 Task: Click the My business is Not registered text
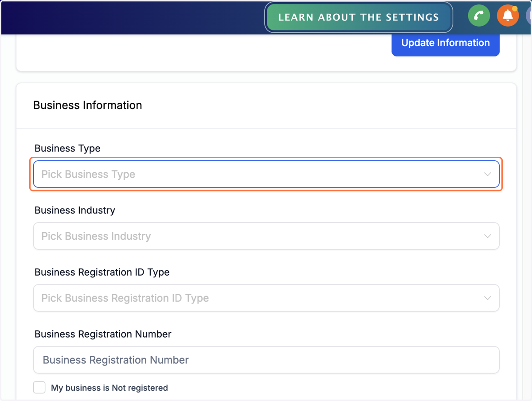pyautogui.click(x=110, y=388)
